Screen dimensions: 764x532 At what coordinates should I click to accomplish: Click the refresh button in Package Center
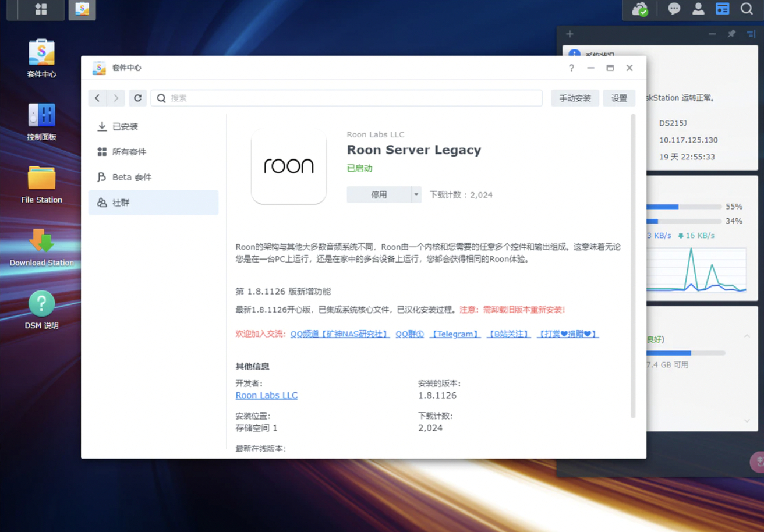pos(137,98)
